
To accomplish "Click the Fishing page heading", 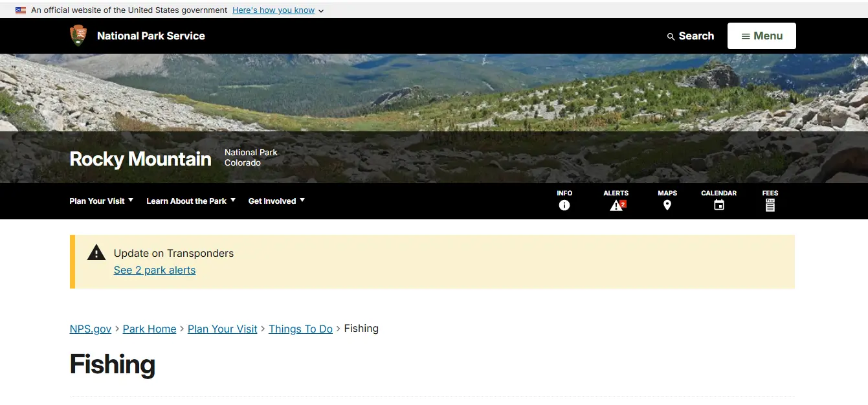I will (x=113, y=364).
